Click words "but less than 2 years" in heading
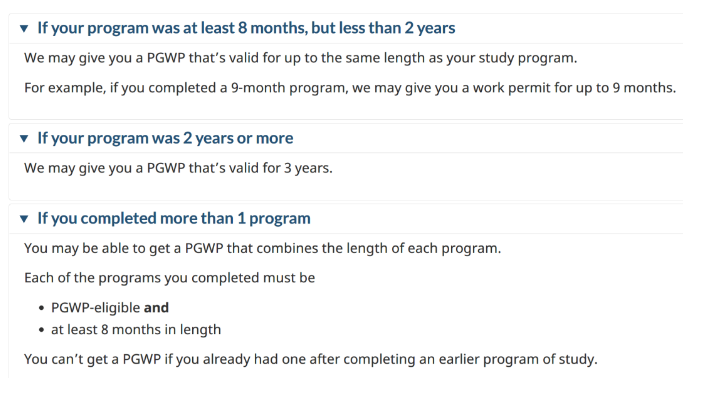The image size is (721, 414). (383, 28)
